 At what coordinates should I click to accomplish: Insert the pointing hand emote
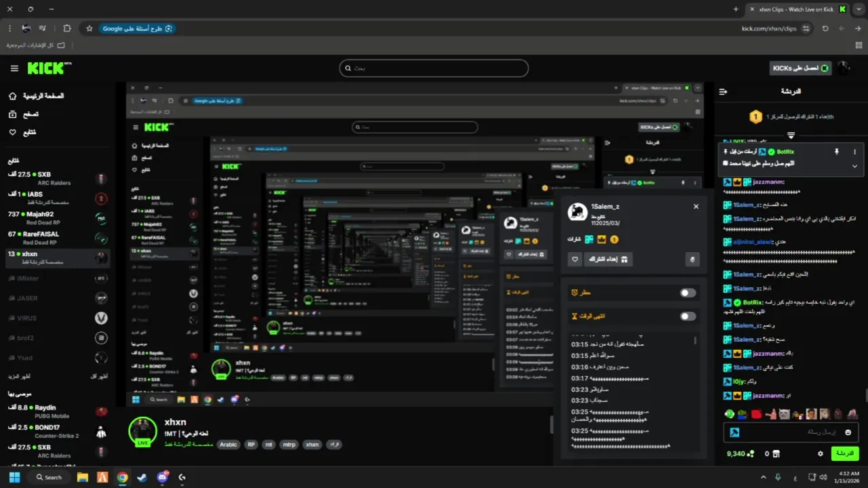[771, 413]
